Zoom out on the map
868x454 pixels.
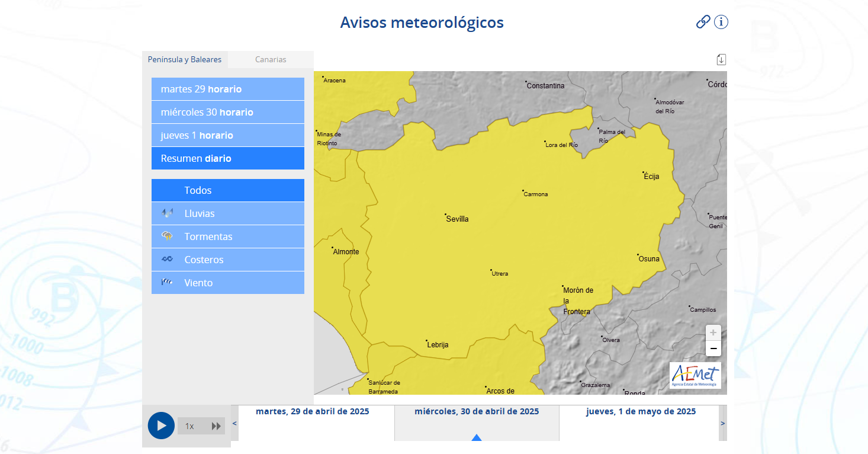(x=713, y=348)
